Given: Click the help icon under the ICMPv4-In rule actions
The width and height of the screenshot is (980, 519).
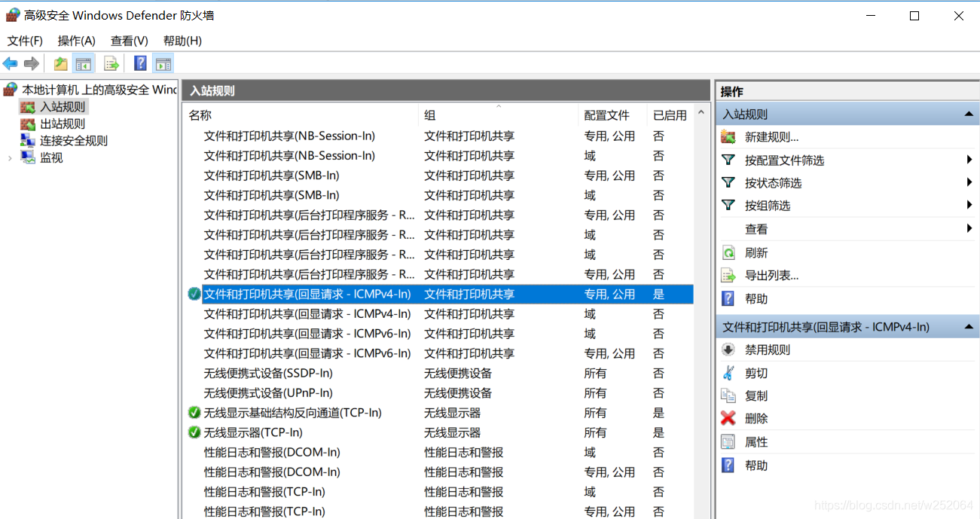Looking at the screenshot, I should click(x=728, y=465).
